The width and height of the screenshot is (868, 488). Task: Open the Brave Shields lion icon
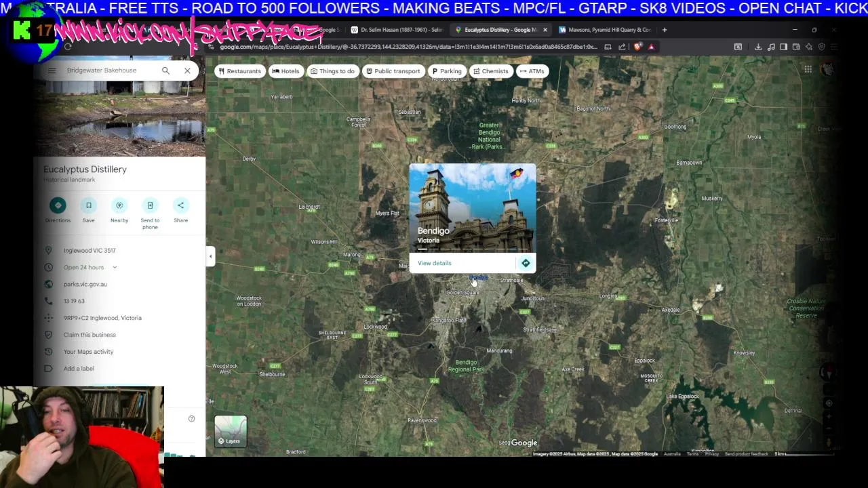click(637, 47)
